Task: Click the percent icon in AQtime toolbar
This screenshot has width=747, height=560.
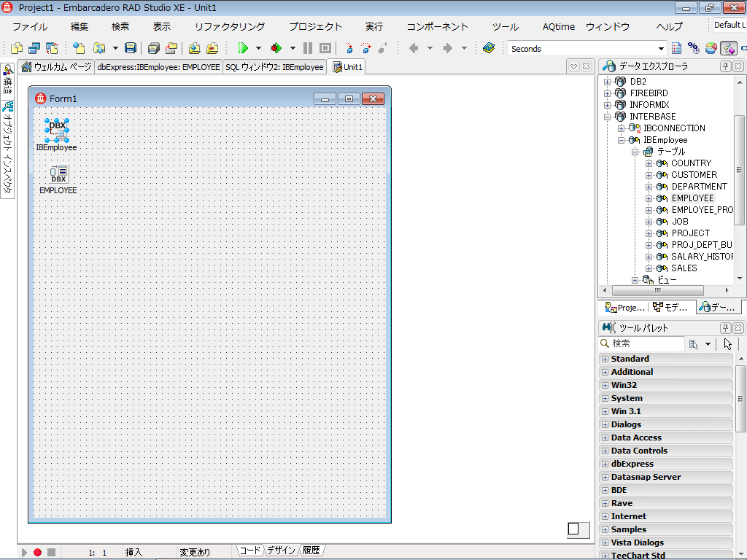Action: 694,48
